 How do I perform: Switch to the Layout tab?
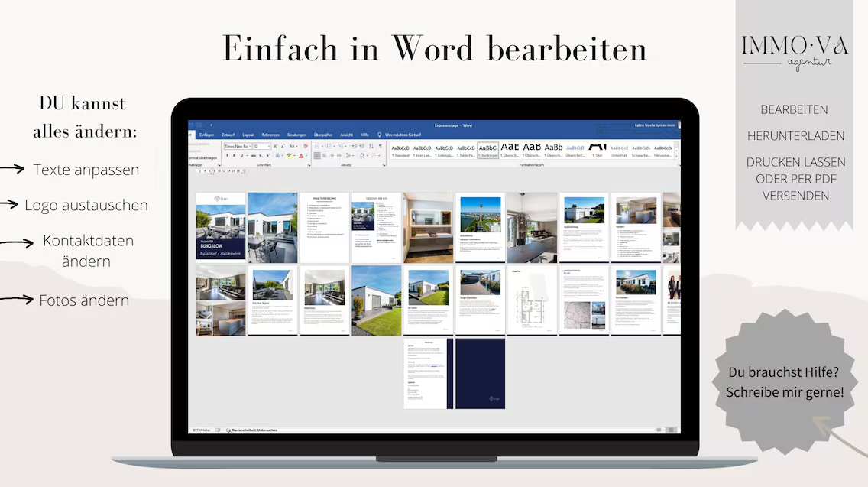[x=248, y=134]
